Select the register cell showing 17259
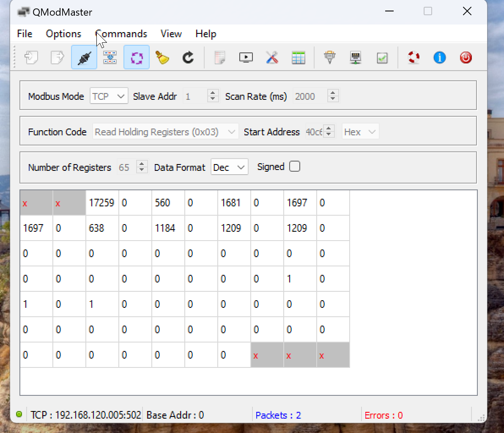Viewport: 504px width, 433px height. (102, 203)
